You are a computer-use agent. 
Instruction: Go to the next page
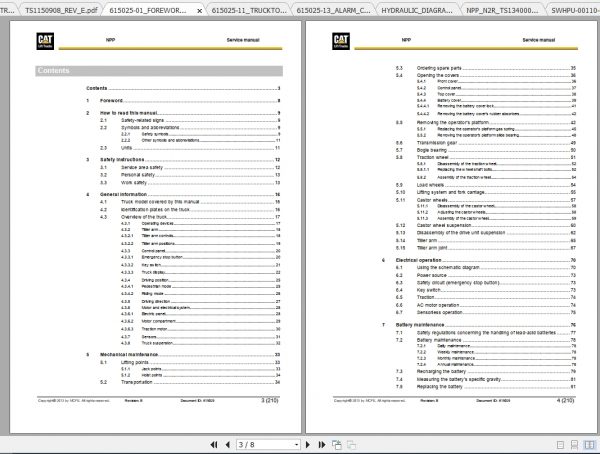pos(308,444)
